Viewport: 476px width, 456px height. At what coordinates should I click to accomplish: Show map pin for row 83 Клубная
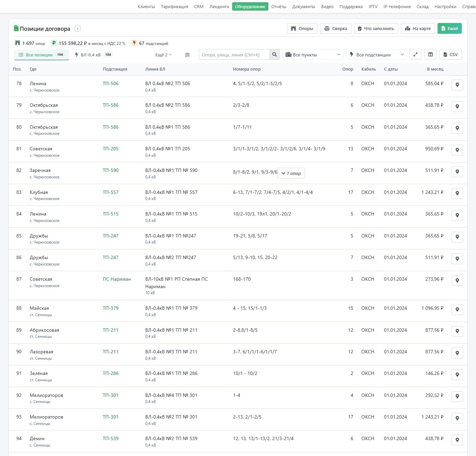click(x=457, y=194)
